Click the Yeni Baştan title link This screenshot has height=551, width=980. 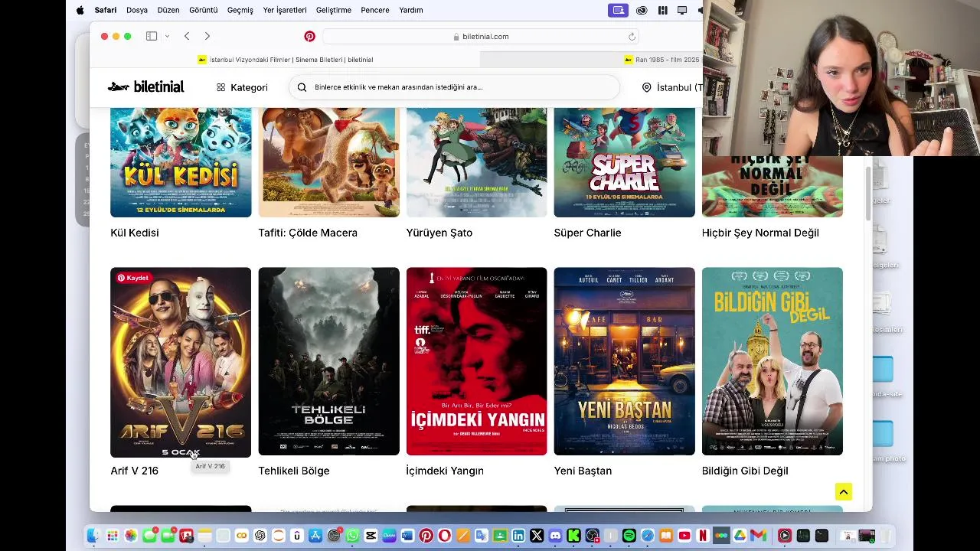point(583,471)
